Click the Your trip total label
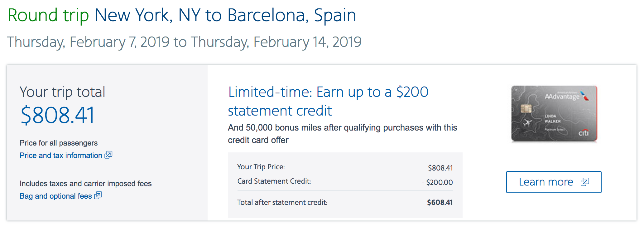644x228 pixels. [x=62, y=92]
